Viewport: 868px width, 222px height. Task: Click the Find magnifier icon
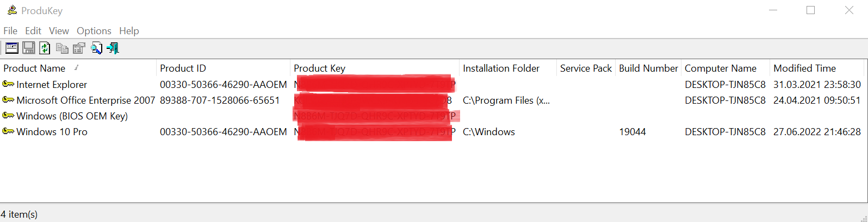[96, 48]
